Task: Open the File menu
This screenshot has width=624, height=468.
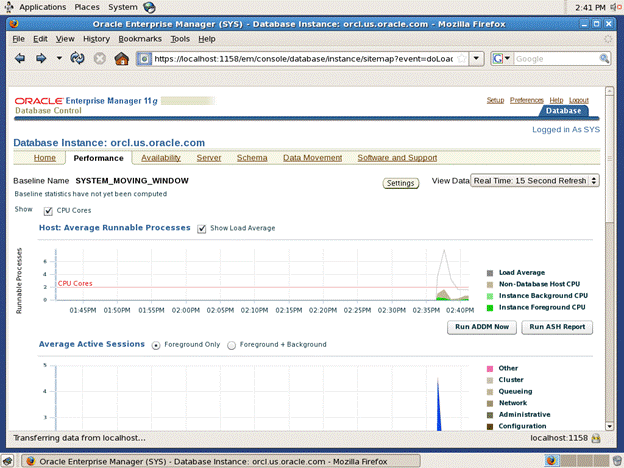Action: (18, 39)
